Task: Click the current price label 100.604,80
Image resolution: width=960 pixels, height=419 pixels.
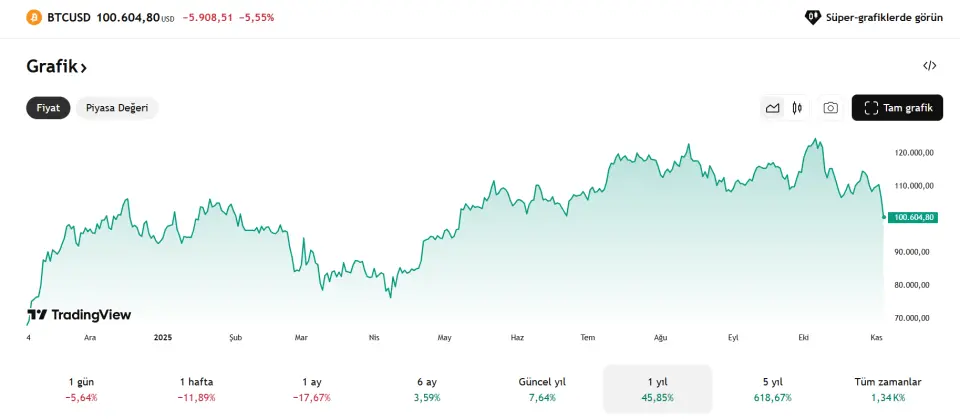Action: (x=914, y=217)
